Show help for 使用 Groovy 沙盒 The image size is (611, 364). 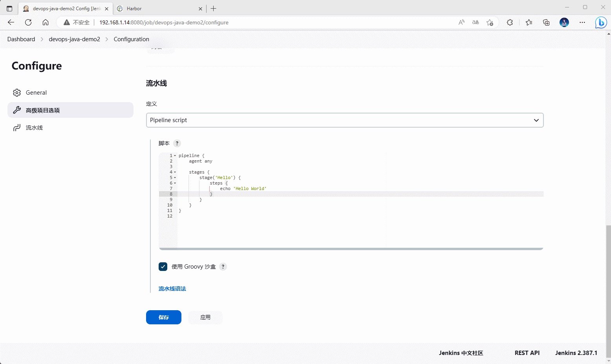click(223, 267)
